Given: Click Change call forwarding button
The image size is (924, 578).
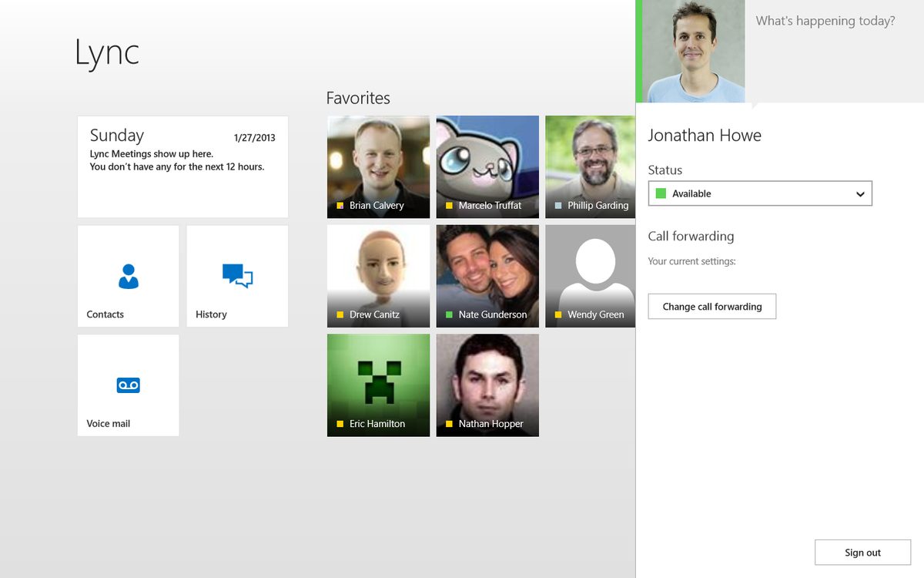Looking at the screenshot, I should click(x=712, y=306).
